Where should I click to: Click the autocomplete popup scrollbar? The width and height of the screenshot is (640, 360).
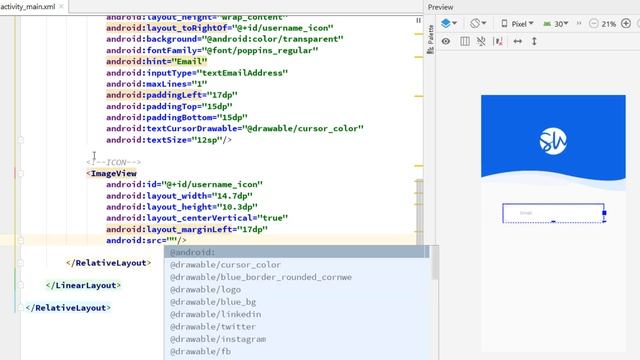[434, 263]
